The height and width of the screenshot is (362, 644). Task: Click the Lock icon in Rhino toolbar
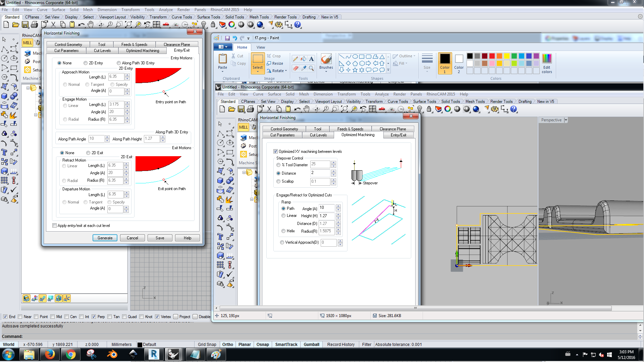pyautogui.click(x=213, y=24)
